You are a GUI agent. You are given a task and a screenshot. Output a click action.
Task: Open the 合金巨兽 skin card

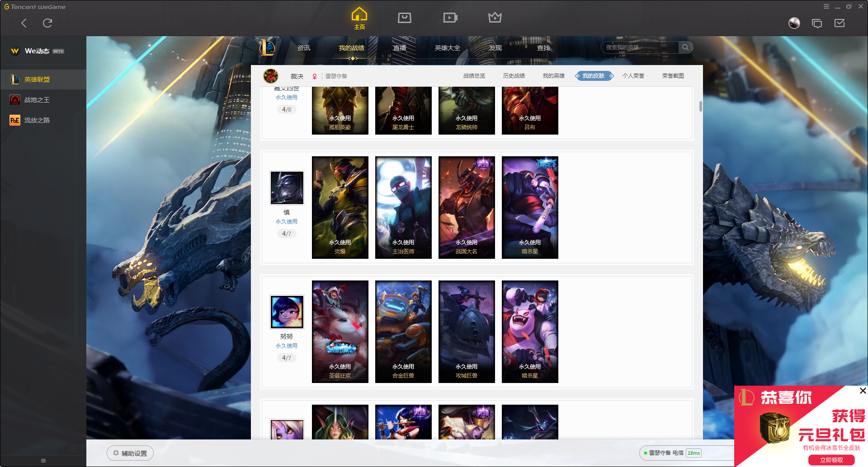[x=403, y=332]
